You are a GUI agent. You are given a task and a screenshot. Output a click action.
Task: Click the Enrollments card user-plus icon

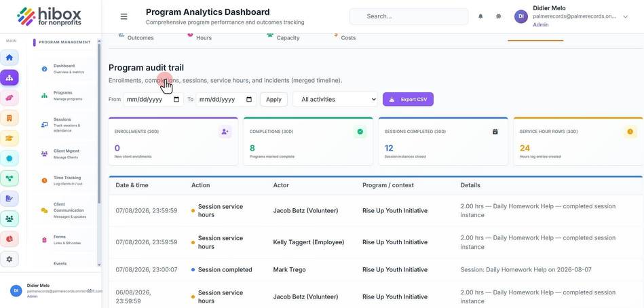(x=225, y=132)
